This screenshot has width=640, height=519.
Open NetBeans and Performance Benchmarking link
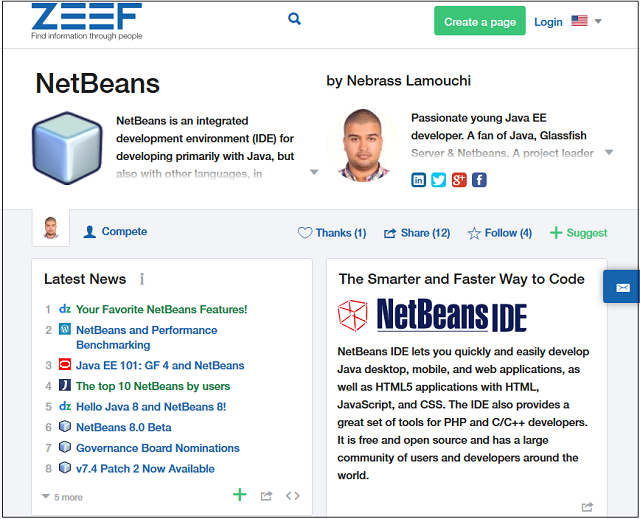147,337
